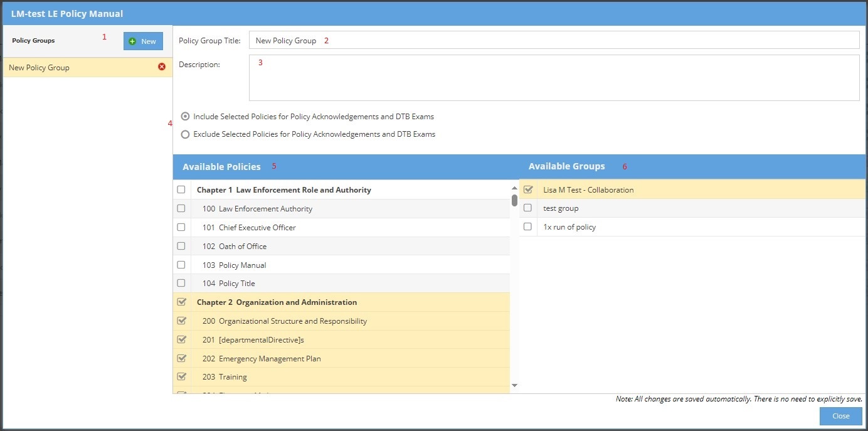Select Include Selected Policies radio option
This screenshot has width=868, height=431.
[185, 117]
